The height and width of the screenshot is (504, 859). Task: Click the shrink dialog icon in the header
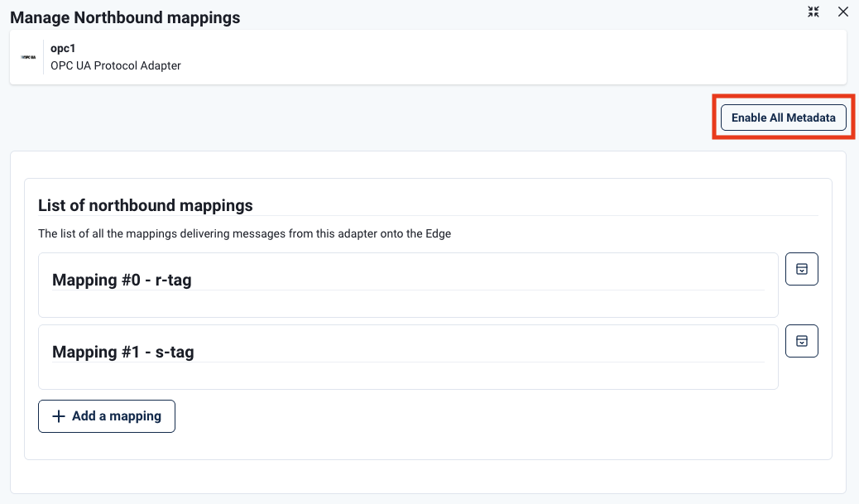(x=813, y=12)
